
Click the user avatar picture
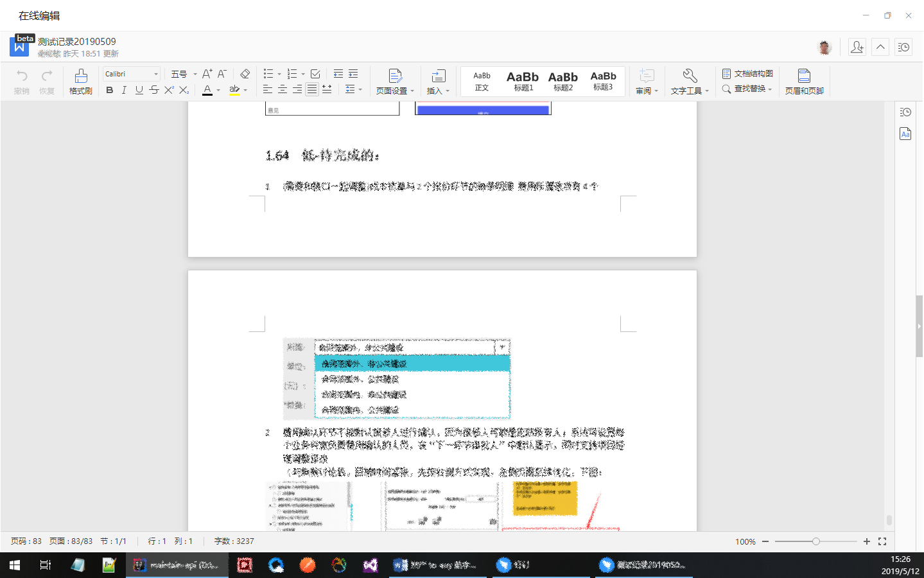[824, 47]
